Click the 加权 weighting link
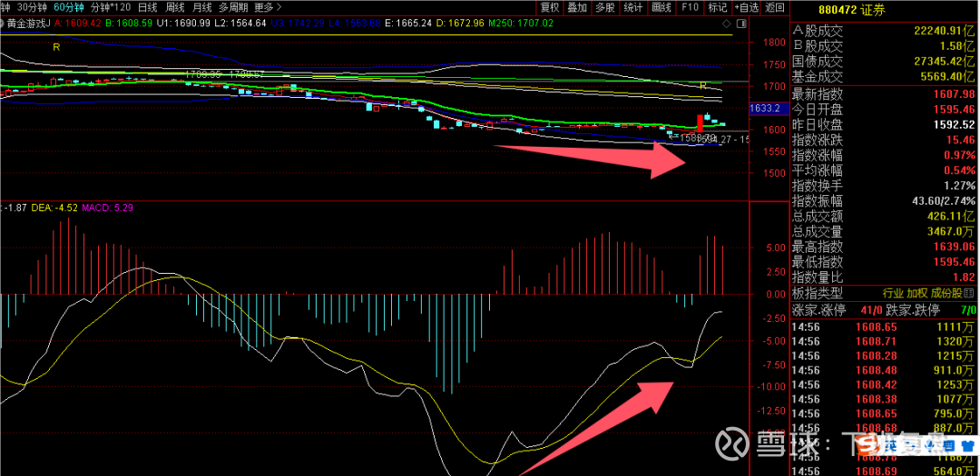The height and width of the screenshot is (476, 980). pos(916,292)
